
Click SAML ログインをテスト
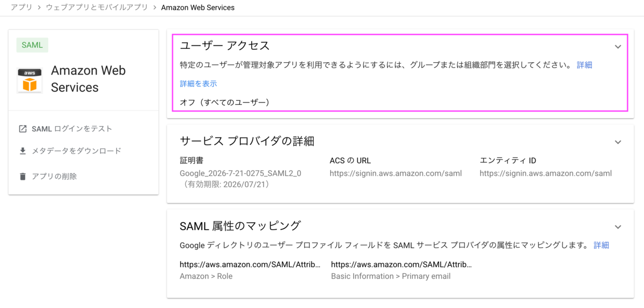pos(72,129)
